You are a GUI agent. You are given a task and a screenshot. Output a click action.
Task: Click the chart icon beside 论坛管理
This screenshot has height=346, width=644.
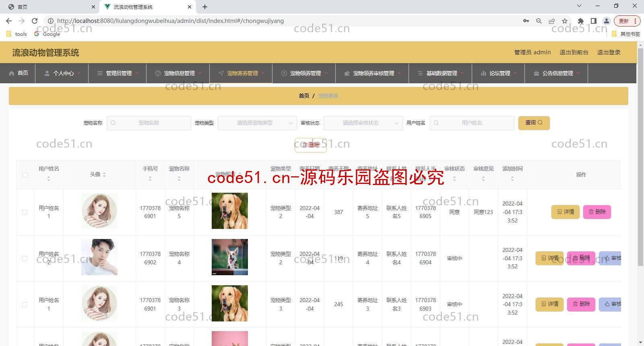[483, 73]
